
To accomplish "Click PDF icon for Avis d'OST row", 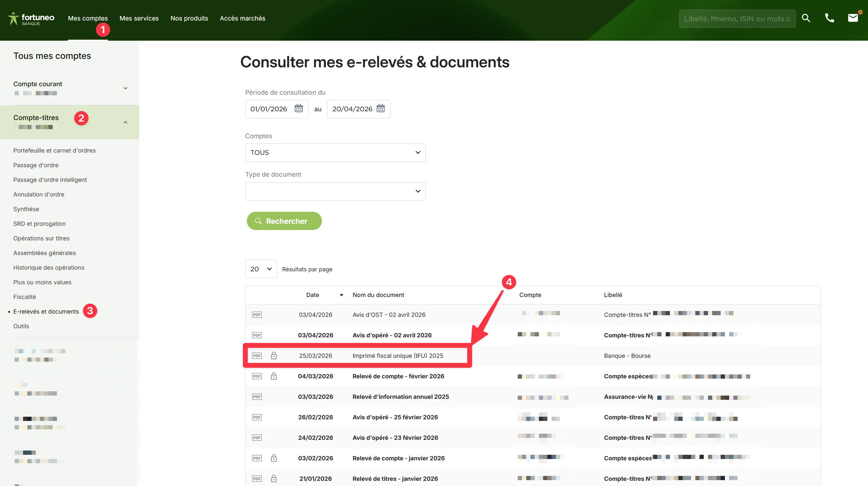I will click(x=257, y=315).
